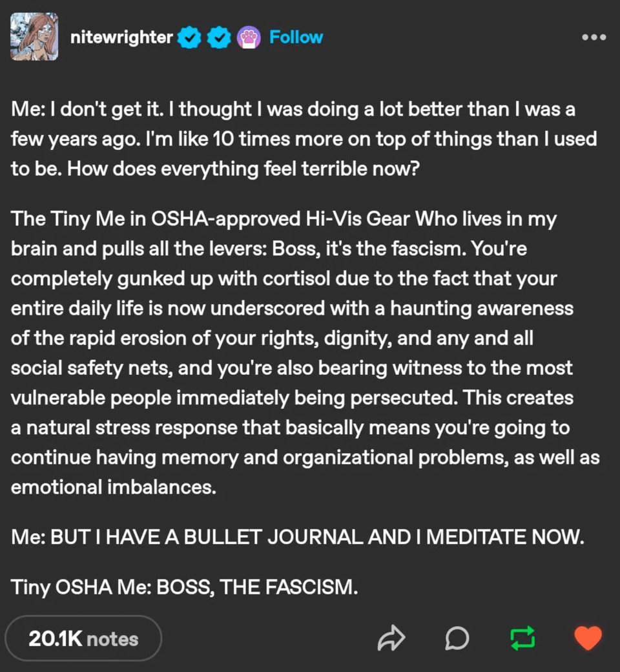Click the first blue verified checkmark badge
620x672 pixels.
point(189,37)
